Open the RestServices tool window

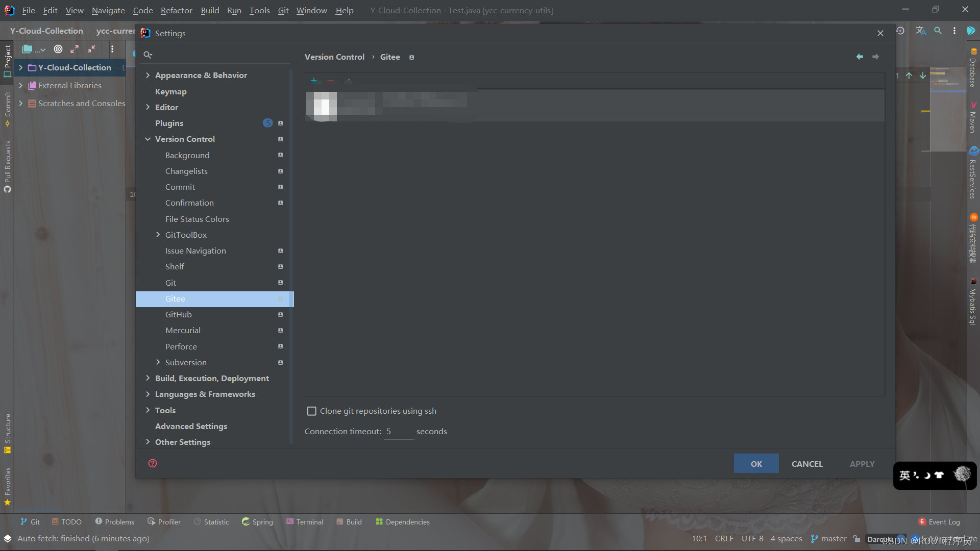(x=973, y=172)
